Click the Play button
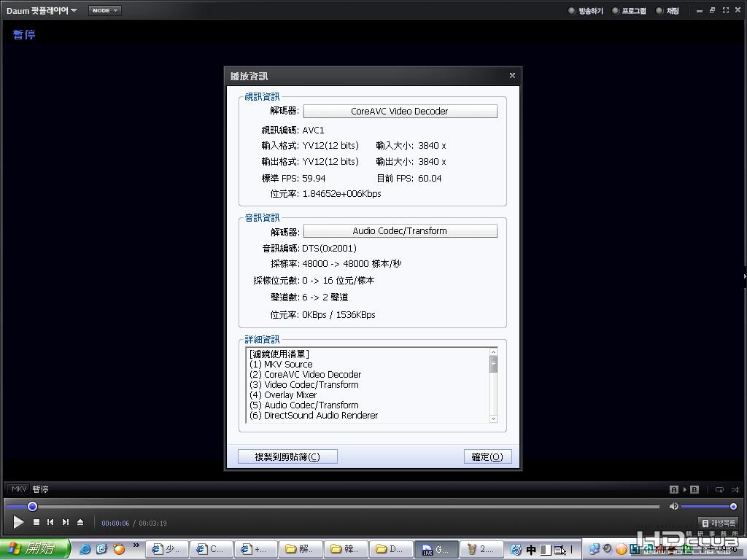747x560 pixels. point(18,522)
